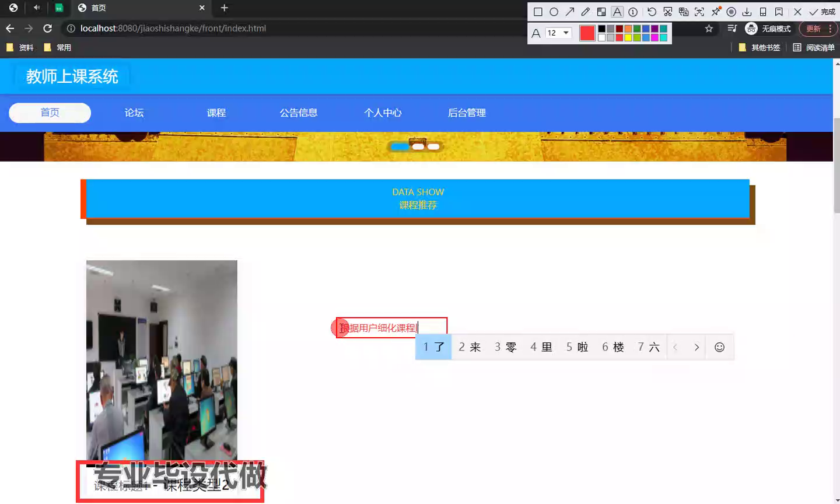Viewport: 840px width, 504px height.
Task: Pick the magenta color swatch
Action: click(654, 37)
